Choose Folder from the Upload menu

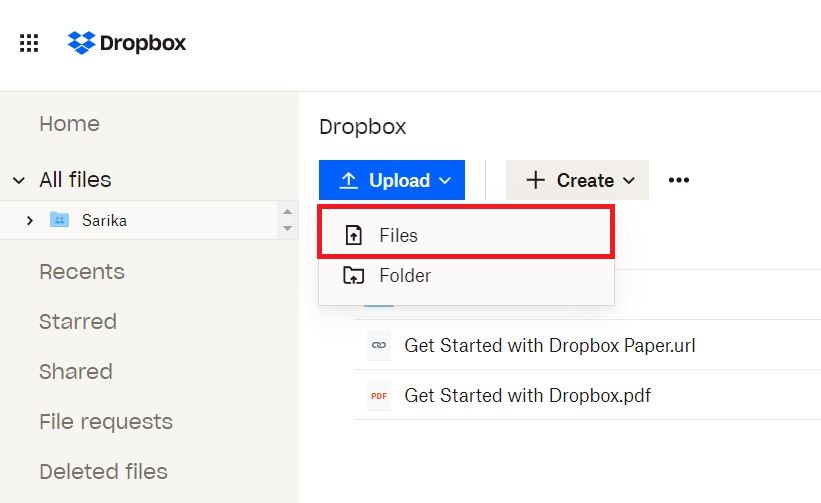point(466,275)
